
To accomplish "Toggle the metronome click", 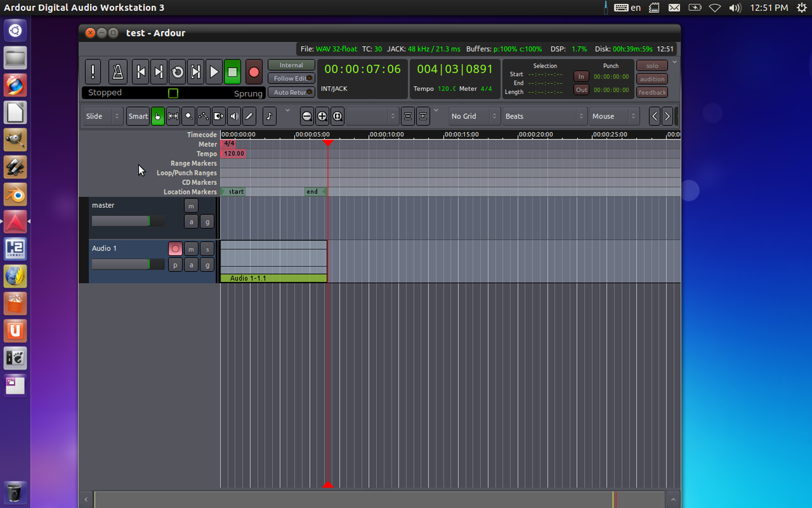I will point(118,71).
